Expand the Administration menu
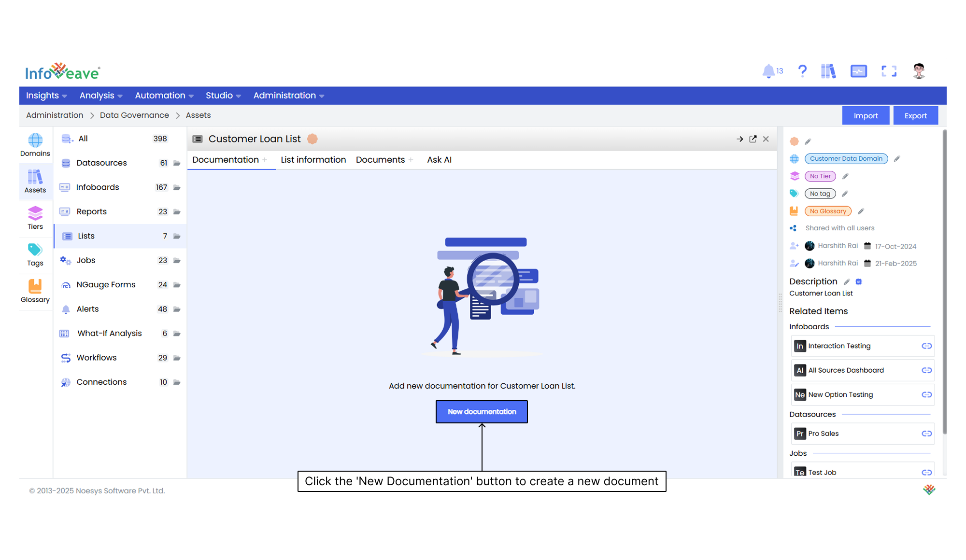The image size is (966, 560). 289,96
